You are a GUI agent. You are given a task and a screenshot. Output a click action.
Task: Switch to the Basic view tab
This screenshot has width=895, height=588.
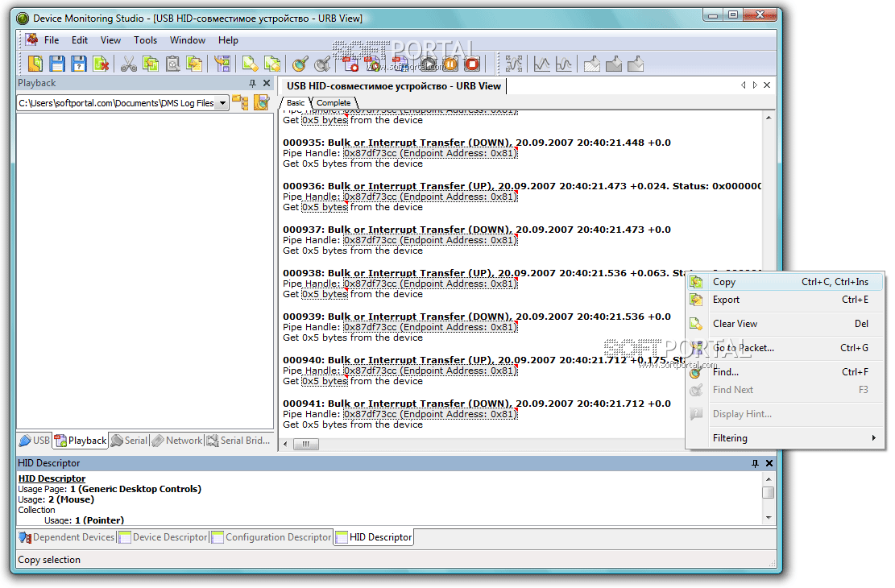pos(296,103)
